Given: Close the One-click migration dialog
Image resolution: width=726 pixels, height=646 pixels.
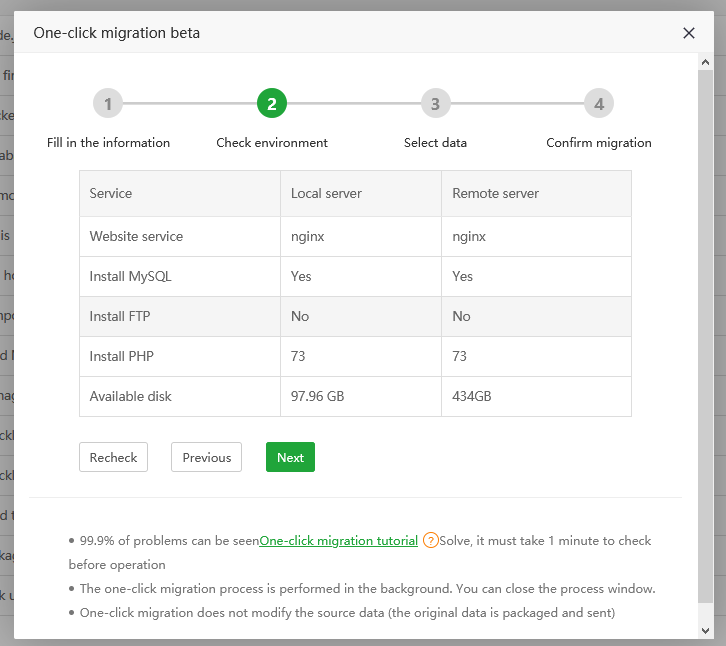Looking at the screenshot, I should click(688, 33).
